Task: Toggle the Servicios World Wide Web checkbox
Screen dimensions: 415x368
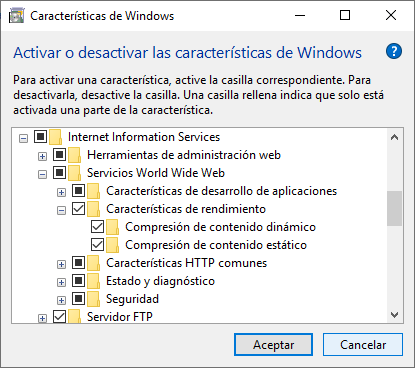Action: [x=59, y=173]
